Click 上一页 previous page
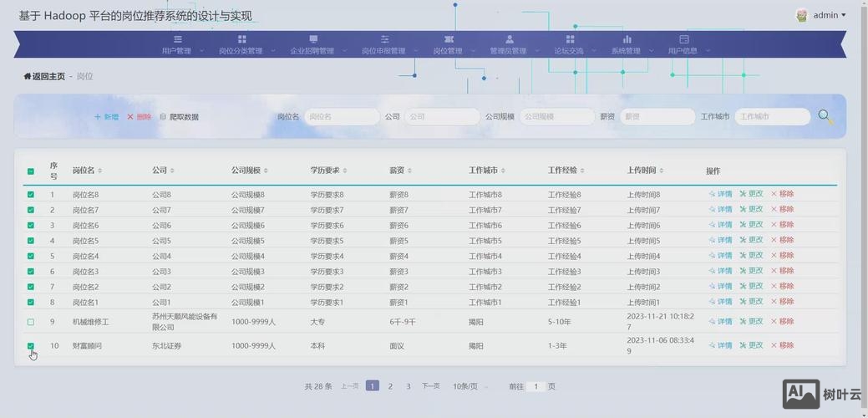 coord(350,386)
